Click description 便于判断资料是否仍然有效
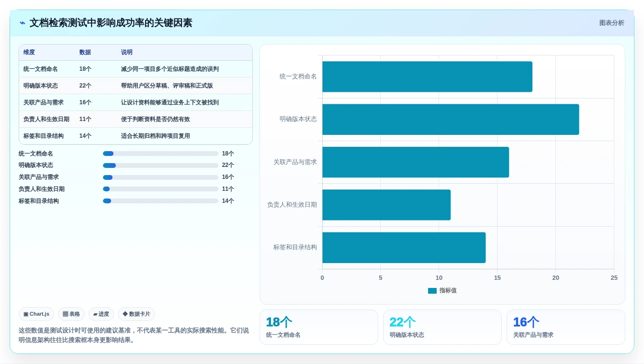Screen dimensions: 644x364 click(156, 119)
